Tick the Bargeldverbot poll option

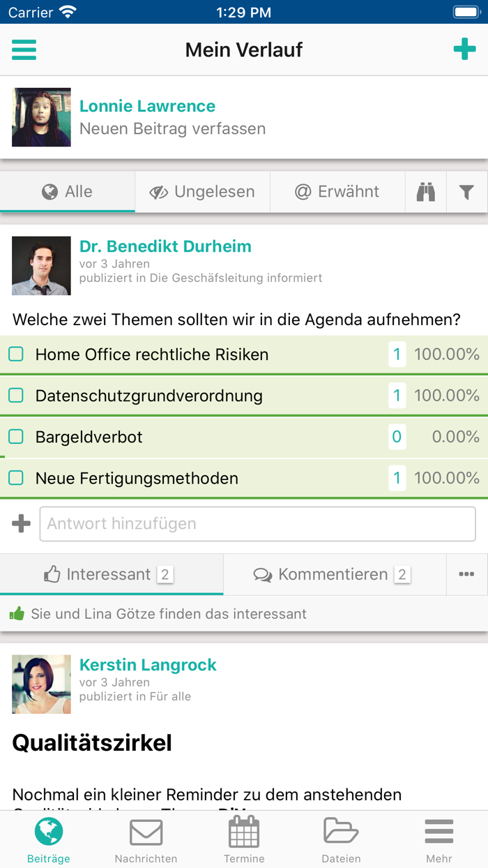(17, 437)
